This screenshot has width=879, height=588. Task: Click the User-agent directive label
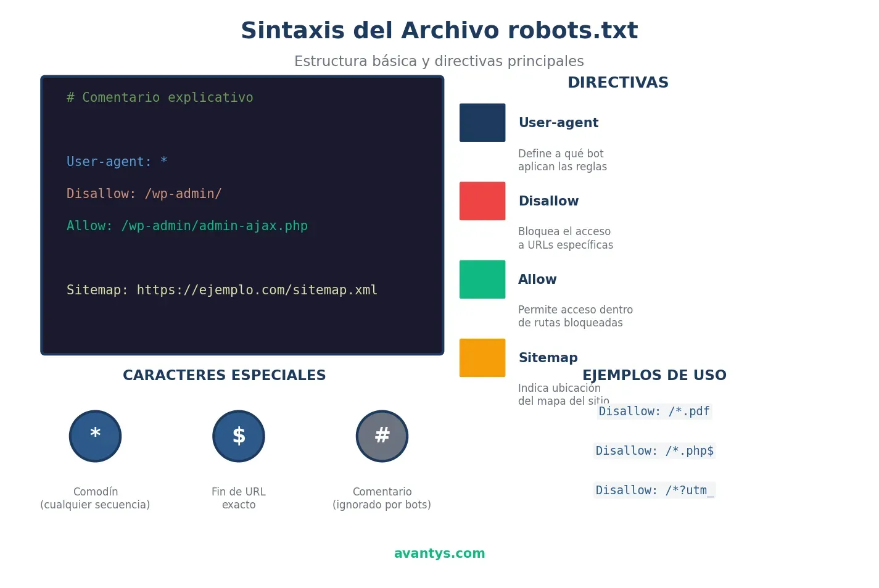point(558,123)
